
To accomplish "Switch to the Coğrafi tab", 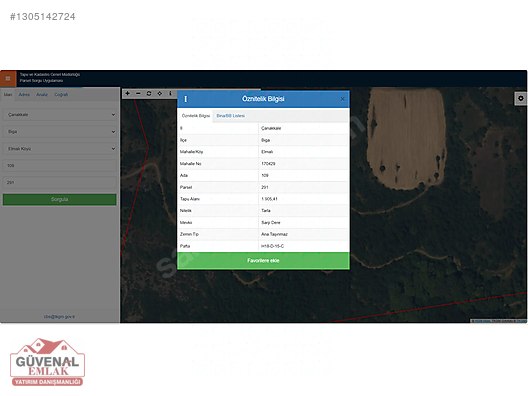I will pyautogui.click(x=61, y=95).
